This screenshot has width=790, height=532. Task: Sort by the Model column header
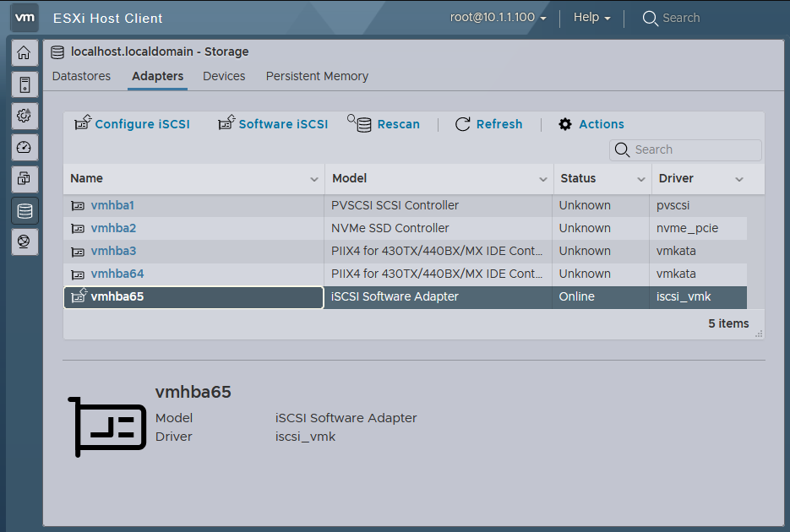349,178
